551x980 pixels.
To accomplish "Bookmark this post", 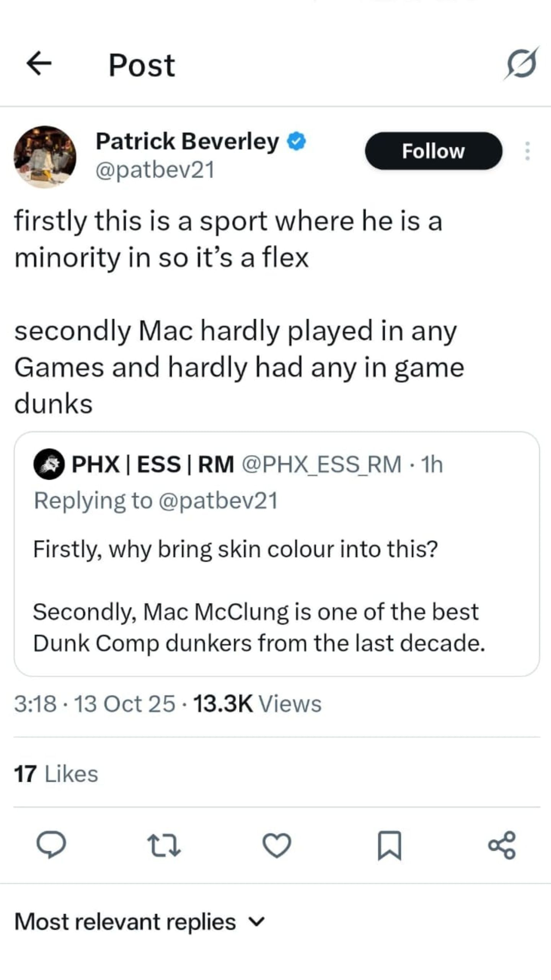I will (x=390, y=846).
